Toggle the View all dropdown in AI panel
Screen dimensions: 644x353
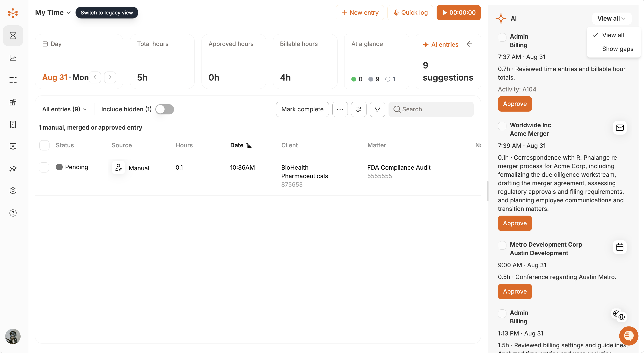point(611,18)
